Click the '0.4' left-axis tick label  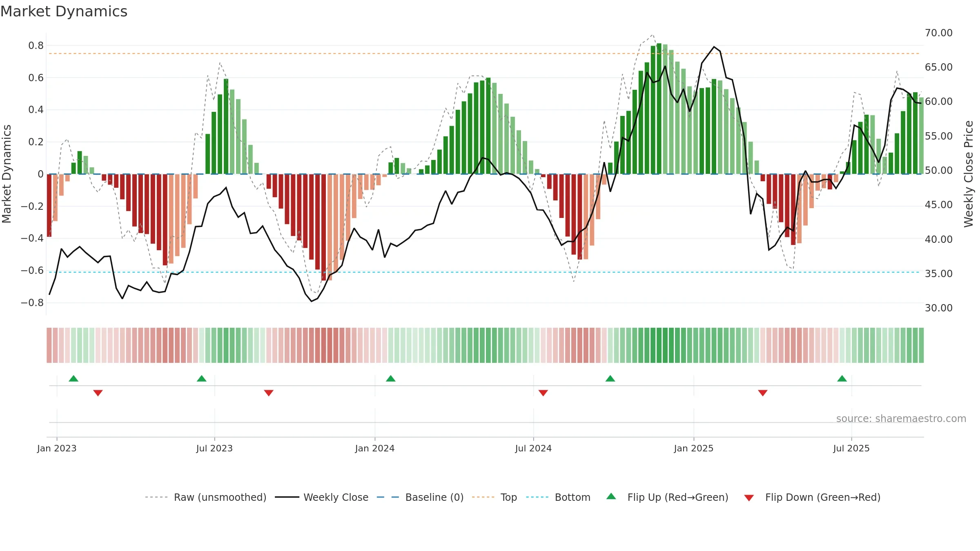point(36,109)
